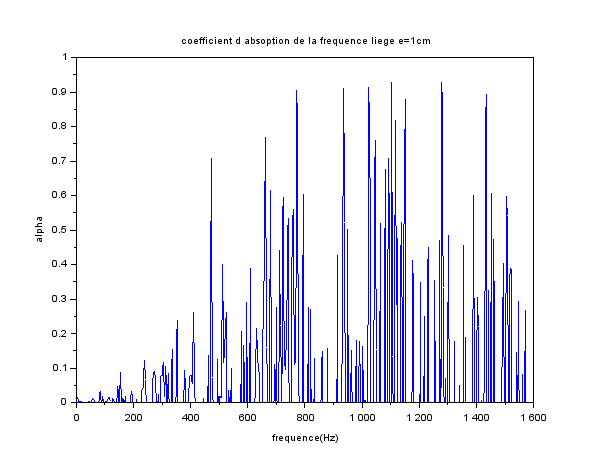The width and height of the screenshot is (610, 460).
Task: Click the 800 tick label on x-axis
Action: pos(305,417)
